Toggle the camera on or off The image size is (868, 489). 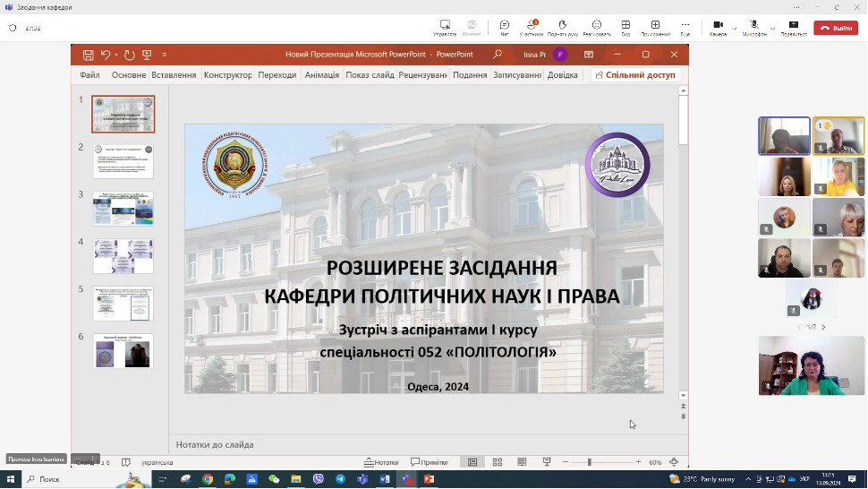(718, 27)
